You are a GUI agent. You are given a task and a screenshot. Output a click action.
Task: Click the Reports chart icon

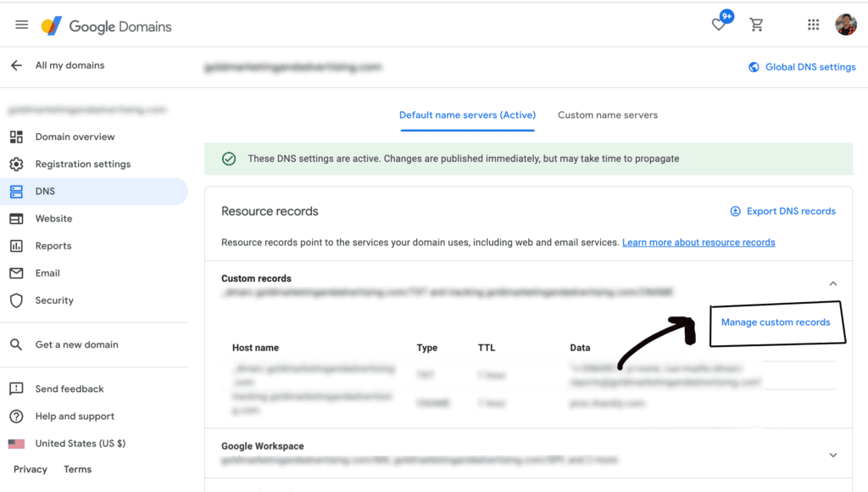point(17,245)
